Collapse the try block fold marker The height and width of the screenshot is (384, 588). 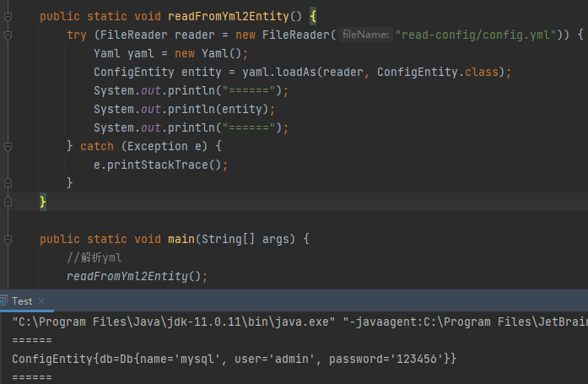(x=8, y=35)
